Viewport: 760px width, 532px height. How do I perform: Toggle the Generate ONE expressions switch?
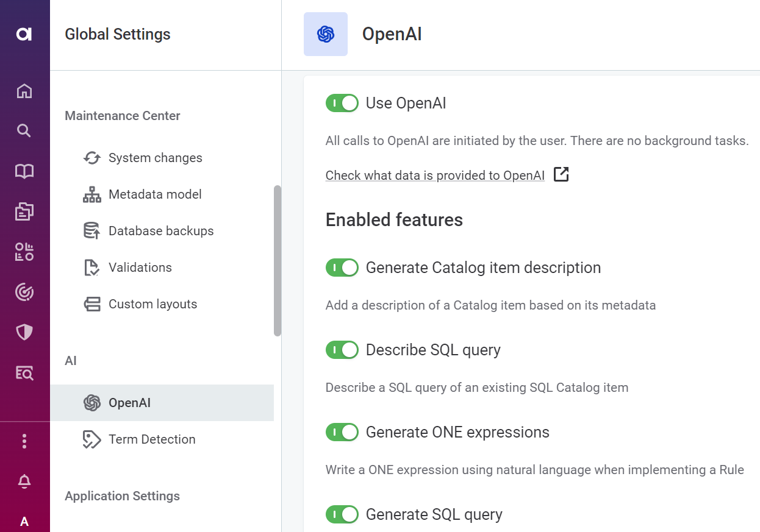coord(342,432)
